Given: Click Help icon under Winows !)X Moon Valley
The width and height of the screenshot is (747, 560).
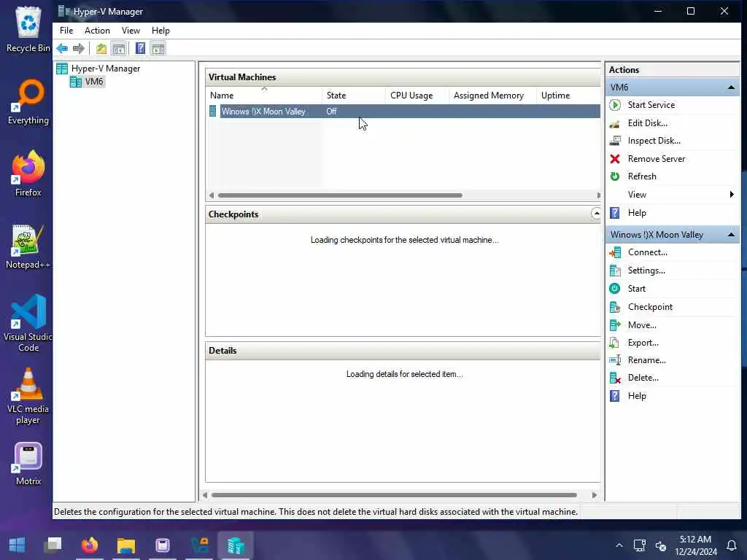Looking at the screenshot, I should tap(614, 396).
